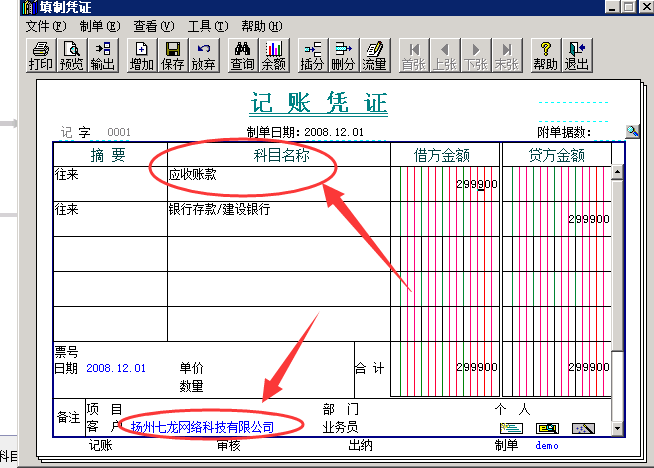Screen dimensions: 654x468
Task: Open 查询 (Query) binoculars icon
Action: coord(243,55)
